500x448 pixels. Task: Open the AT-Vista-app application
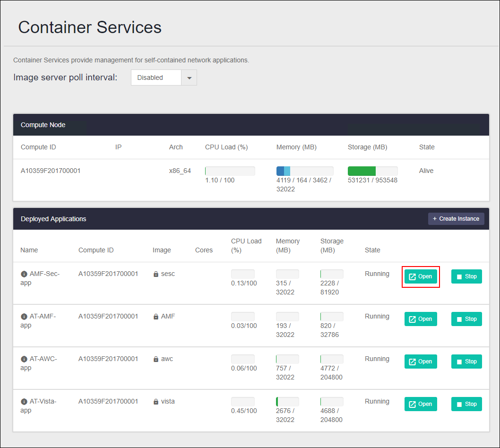pyautogui.click(x=421, y=404)
